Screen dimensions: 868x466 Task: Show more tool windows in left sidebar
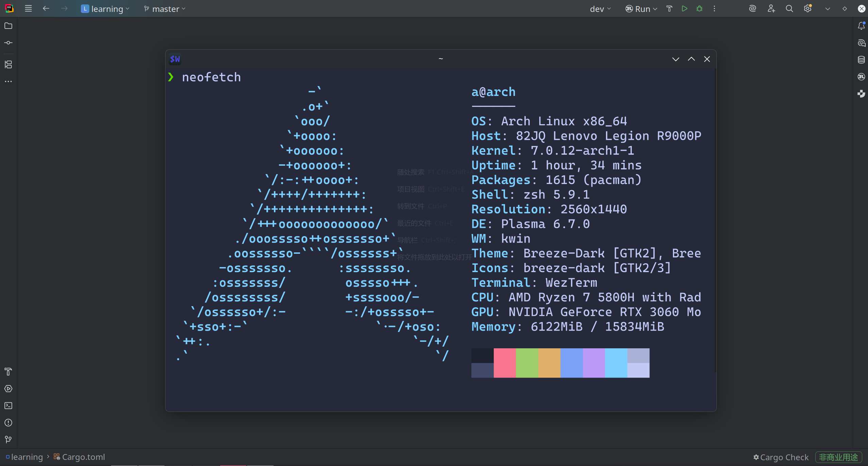coord(8,82)
